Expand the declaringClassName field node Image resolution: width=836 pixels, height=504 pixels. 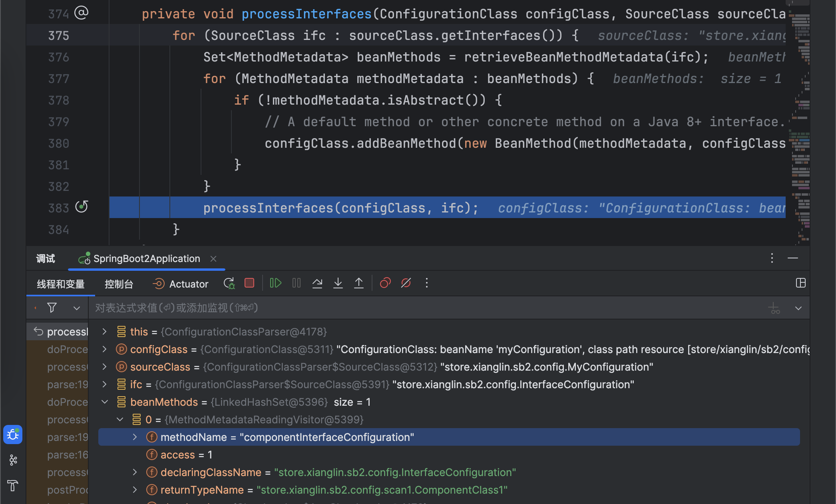[135, 472]
